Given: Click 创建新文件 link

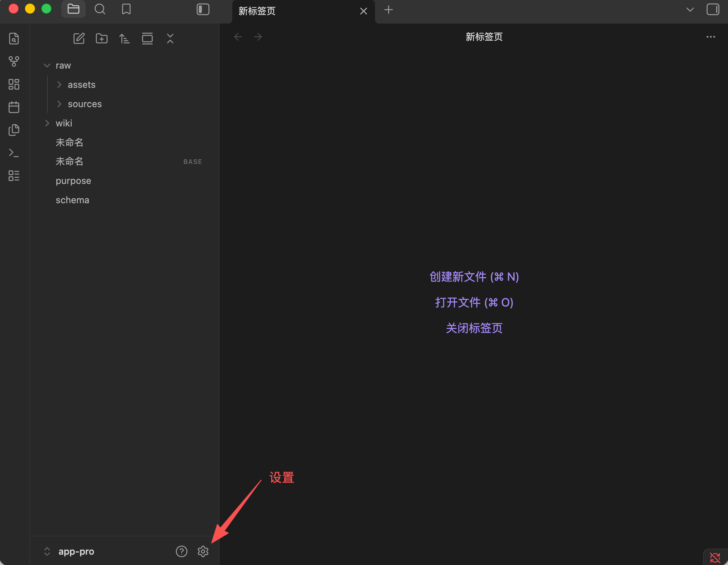Looking at the screenshot, I should [x=474, y=277].
